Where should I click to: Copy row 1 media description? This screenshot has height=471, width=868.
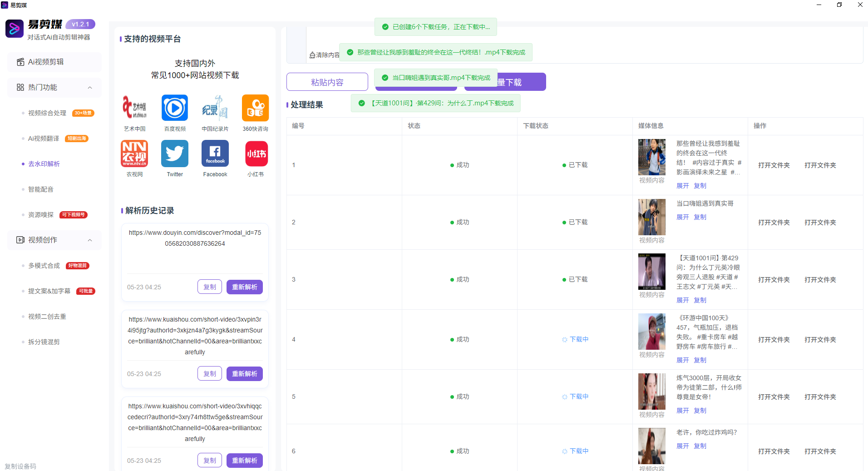[x=700, y=186]
